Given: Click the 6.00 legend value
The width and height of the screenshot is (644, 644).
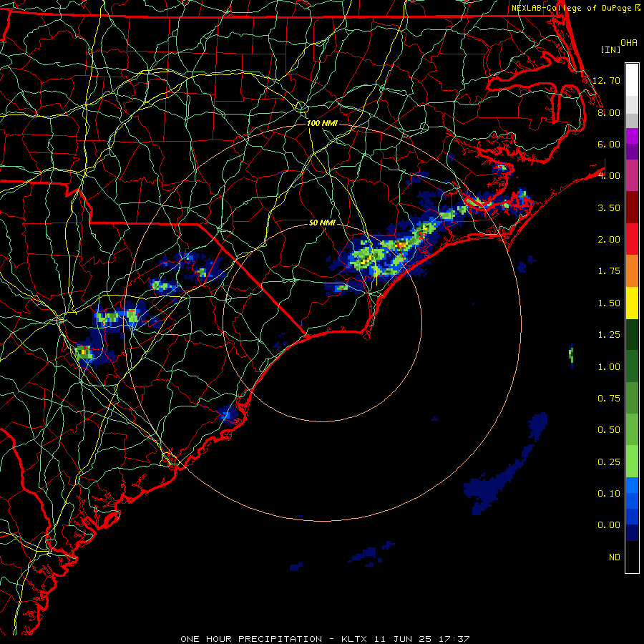Looking at the screenshot, I should tap(609, 144).
